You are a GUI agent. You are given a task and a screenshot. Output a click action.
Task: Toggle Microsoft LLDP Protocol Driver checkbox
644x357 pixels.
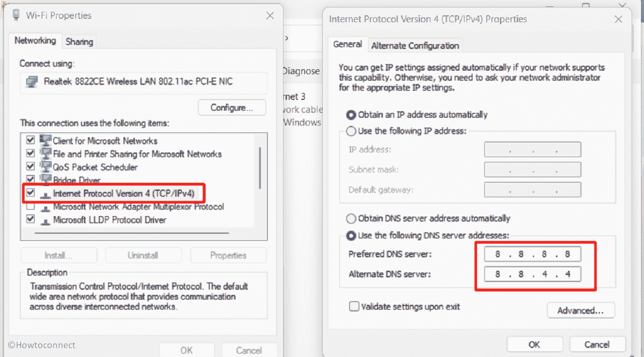[31, 219]
